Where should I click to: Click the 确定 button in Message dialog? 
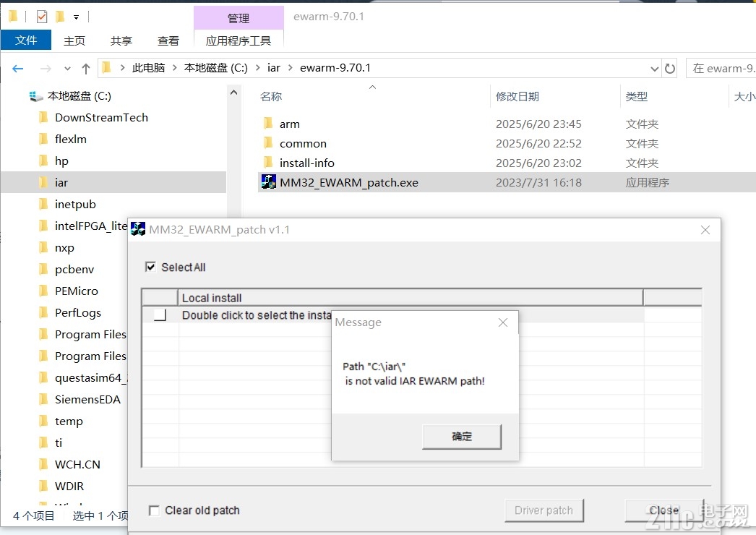pos(461,437)
